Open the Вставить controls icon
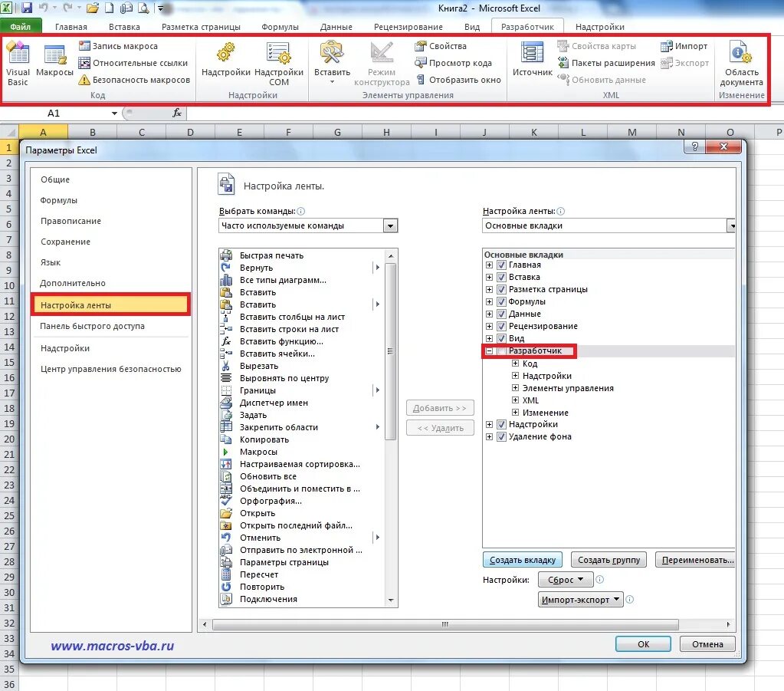The image size is (784, 691). point(332,52)
